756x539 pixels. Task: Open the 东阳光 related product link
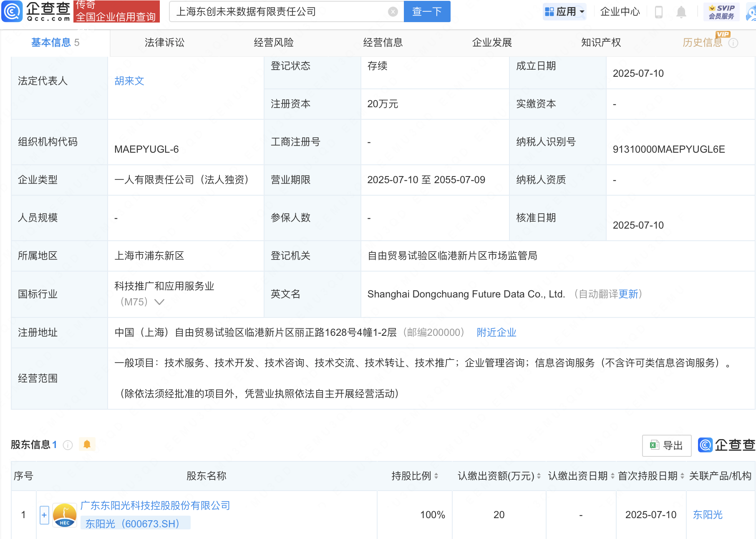click(708, 515)
